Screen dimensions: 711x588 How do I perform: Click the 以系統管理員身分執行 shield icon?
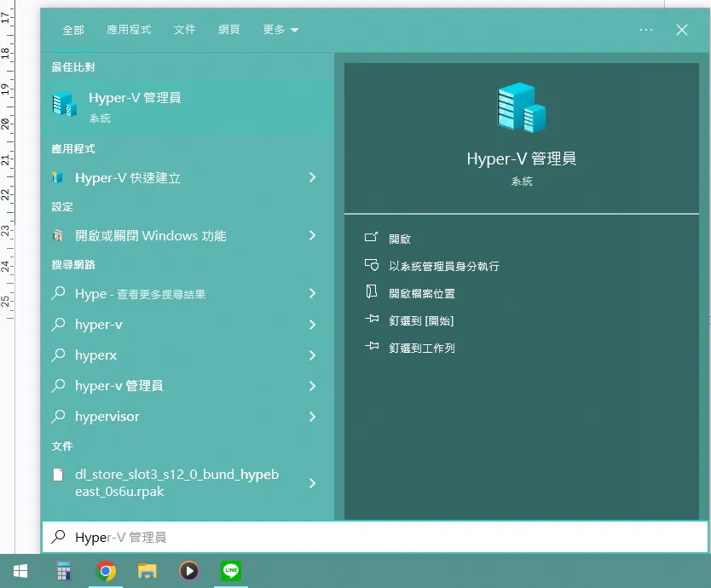(371, 266)
